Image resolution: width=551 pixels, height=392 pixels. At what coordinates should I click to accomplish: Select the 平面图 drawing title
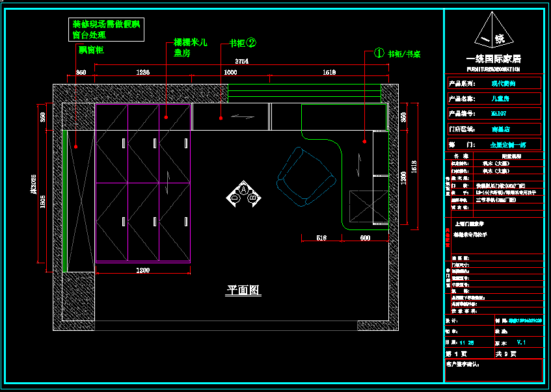coord(244,290)
